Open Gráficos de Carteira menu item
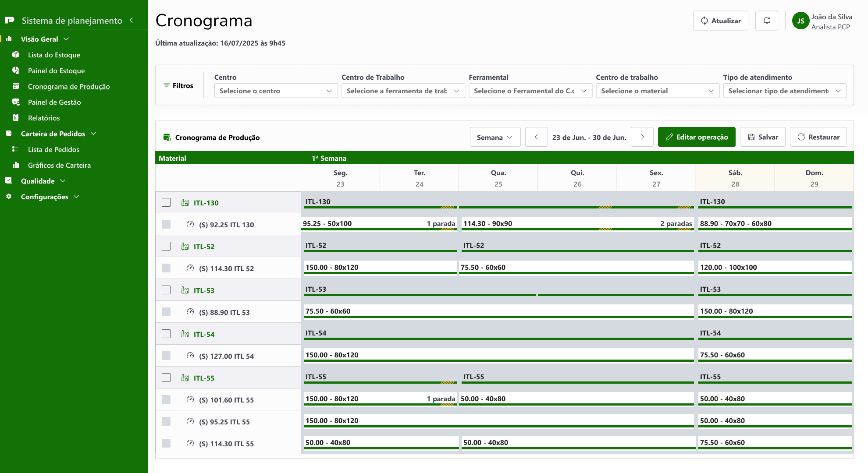 click(x=59, y=165)
